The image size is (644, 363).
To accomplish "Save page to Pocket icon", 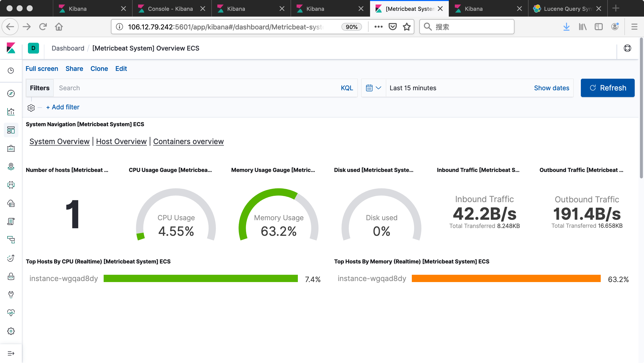I will point(393,27).
